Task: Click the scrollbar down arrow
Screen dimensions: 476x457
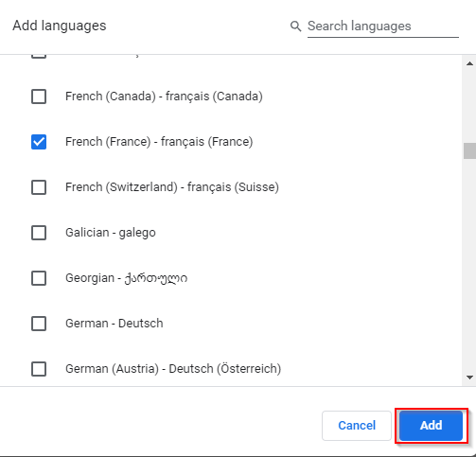Action: pos(469,378)
